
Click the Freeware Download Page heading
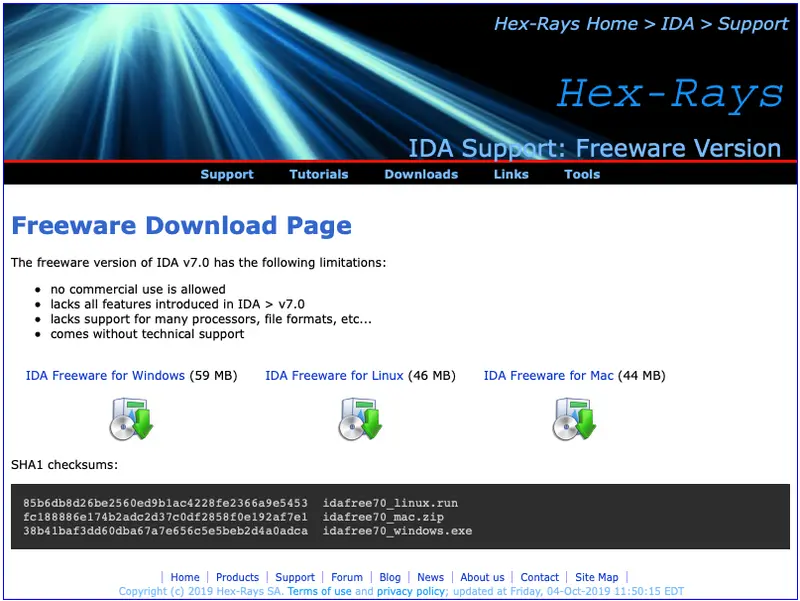(182, 226)
